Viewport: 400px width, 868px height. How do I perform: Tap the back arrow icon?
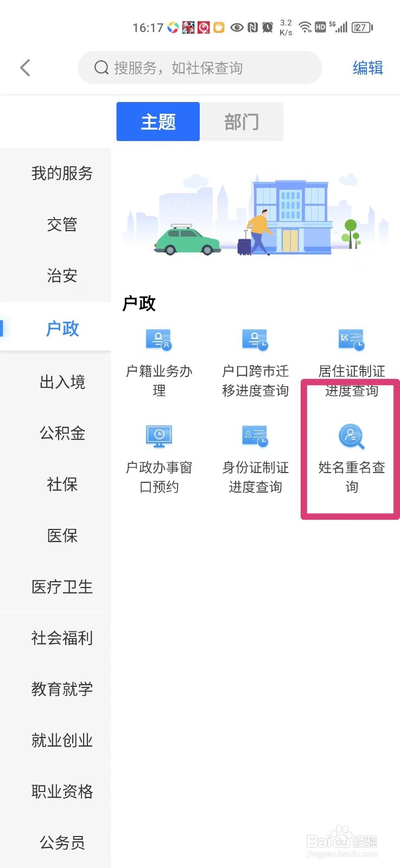click(x=25, y=68)
